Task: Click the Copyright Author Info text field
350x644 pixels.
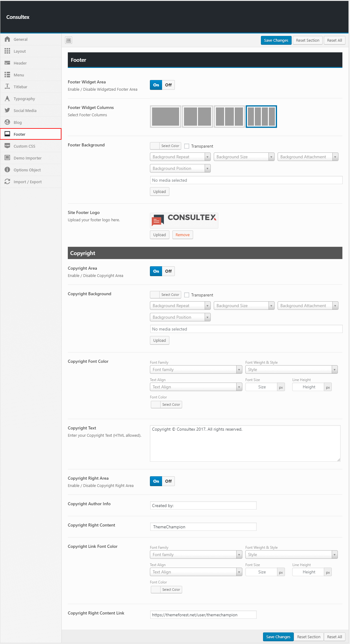Action: [203, 506]
